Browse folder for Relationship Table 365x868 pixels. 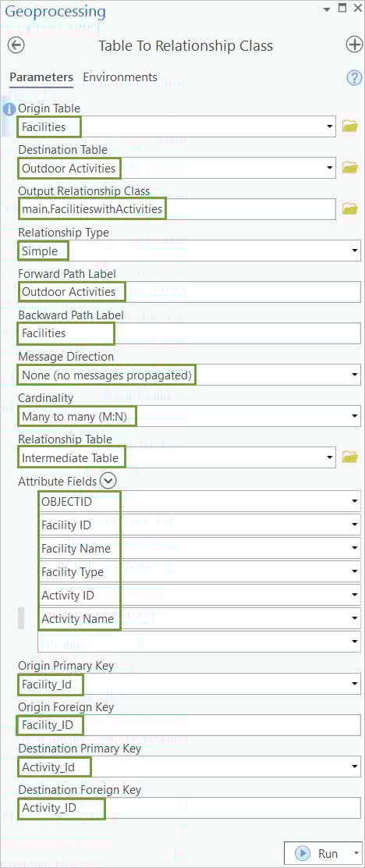coord(349,457)
